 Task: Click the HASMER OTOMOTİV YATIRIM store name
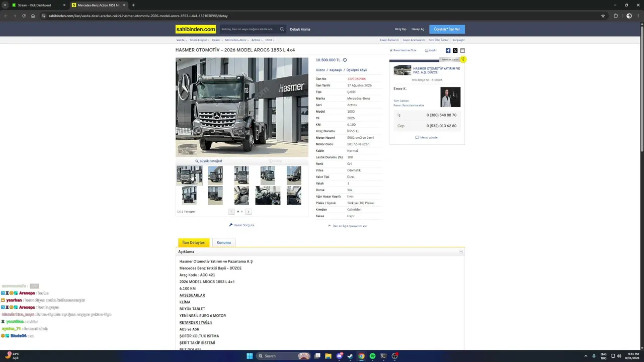click(437, 70)
